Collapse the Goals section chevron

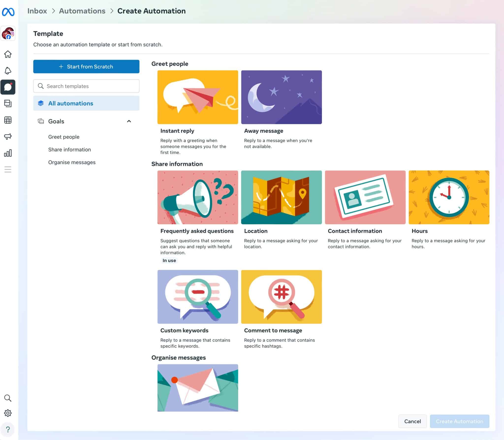click(129, 121)
